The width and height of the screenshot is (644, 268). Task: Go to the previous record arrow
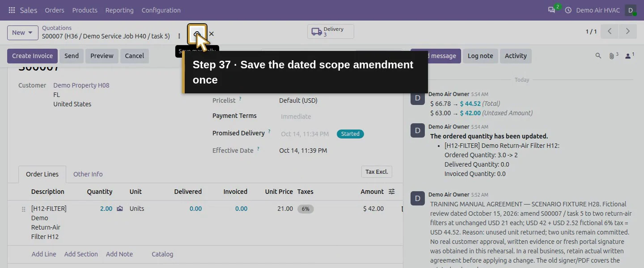click(610, 31)
